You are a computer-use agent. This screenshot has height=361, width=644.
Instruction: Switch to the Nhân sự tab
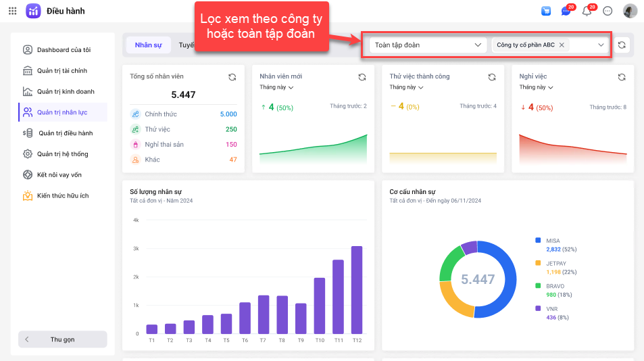[x=148, y=45]
